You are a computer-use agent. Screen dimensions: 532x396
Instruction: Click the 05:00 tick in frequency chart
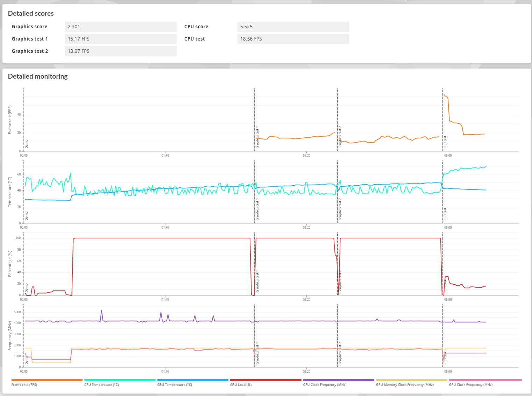pos(448,372)
